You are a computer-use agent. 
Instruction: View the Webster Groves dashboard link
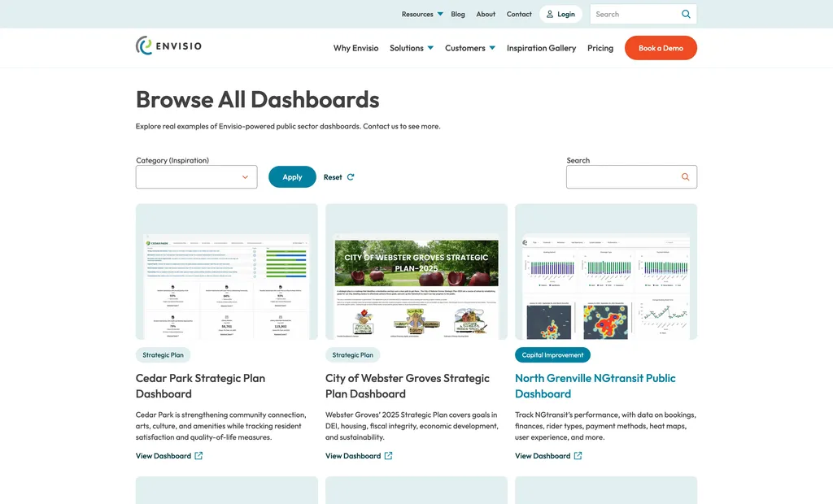[359, 456]
